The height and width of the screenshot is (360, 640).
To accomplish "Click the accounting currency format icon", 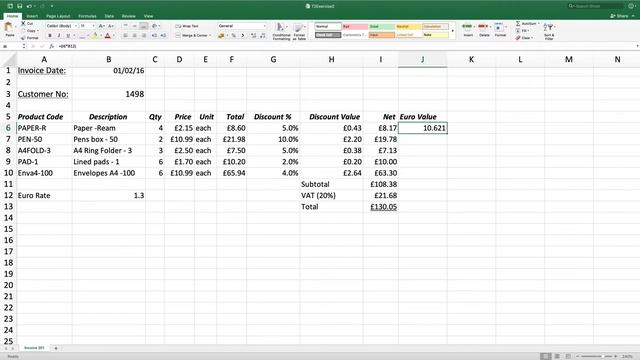I will point(222,36).
